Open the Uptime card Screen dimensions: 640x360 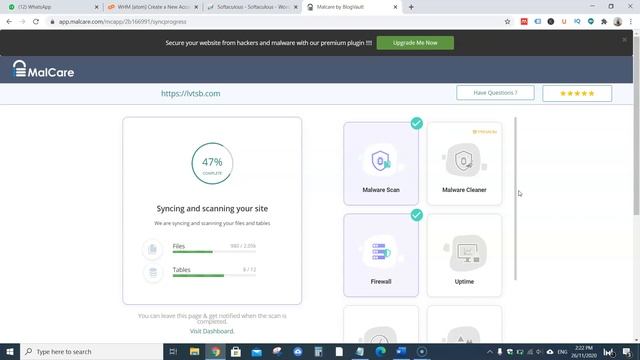[x=464, y=255]
